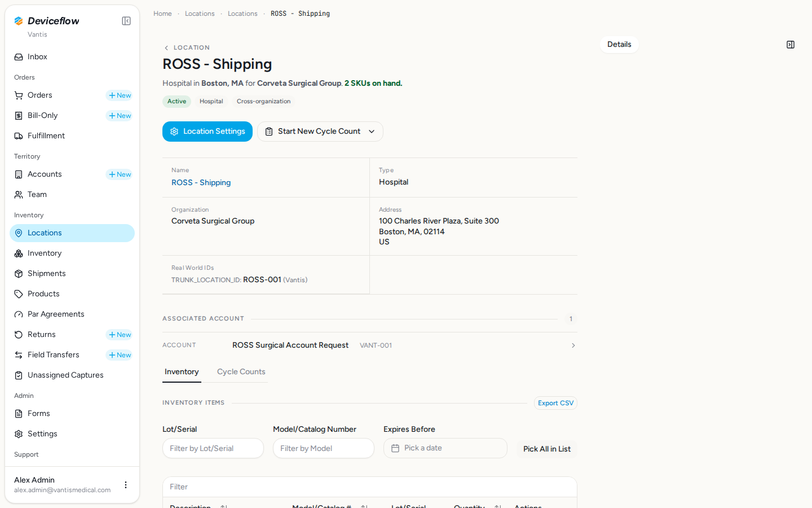Create a new order with the New button

(x=120, y=95)
